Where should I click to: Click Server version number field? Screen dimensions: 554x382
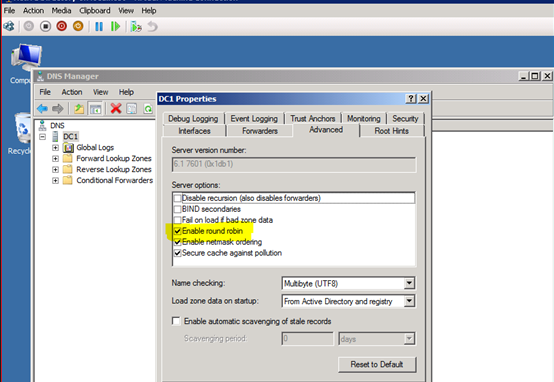[x=294, y=164]
